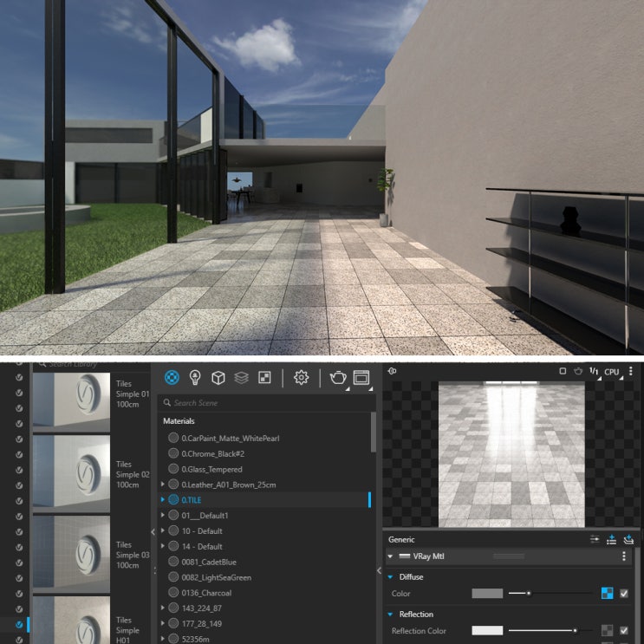Open VRay Mtl options menu
The width and height of the screenshot is (644, 644).
623,556
